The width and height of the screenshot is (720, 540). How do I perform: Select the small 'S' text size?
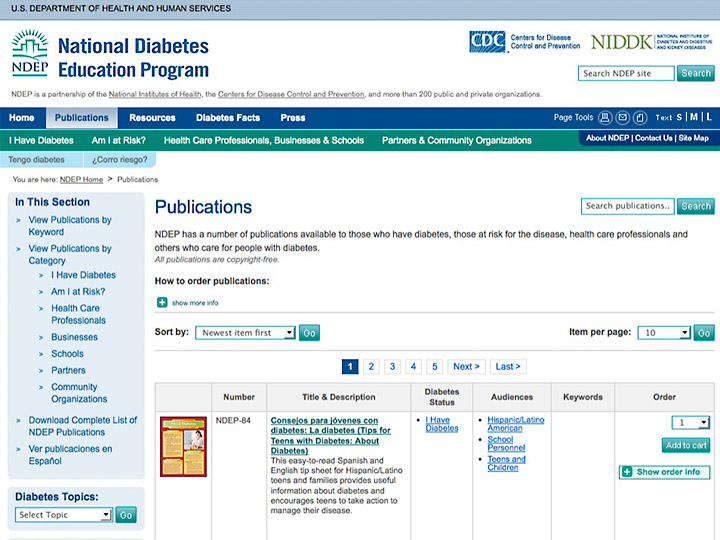tap(680, 118)
